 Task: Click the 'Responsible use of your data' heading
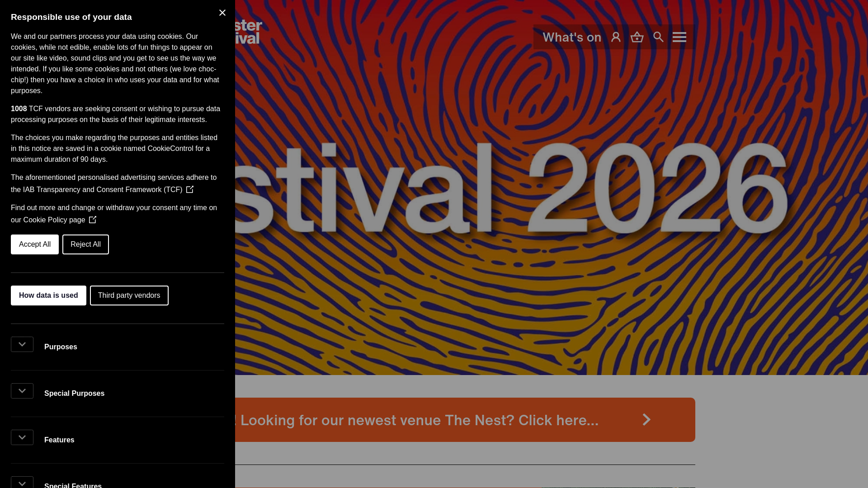tap(71, 17)
